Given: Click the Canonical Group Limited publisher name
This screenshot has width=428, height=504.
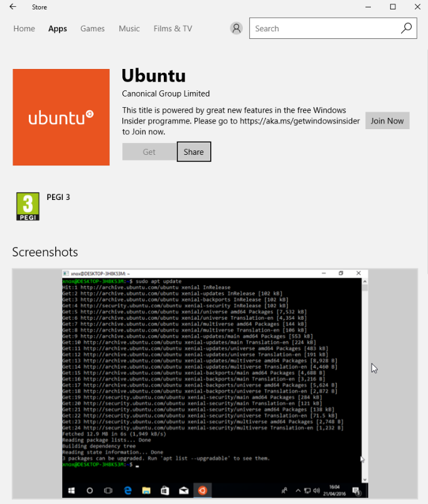Looking at the screenshot, I should coord(166,93).
